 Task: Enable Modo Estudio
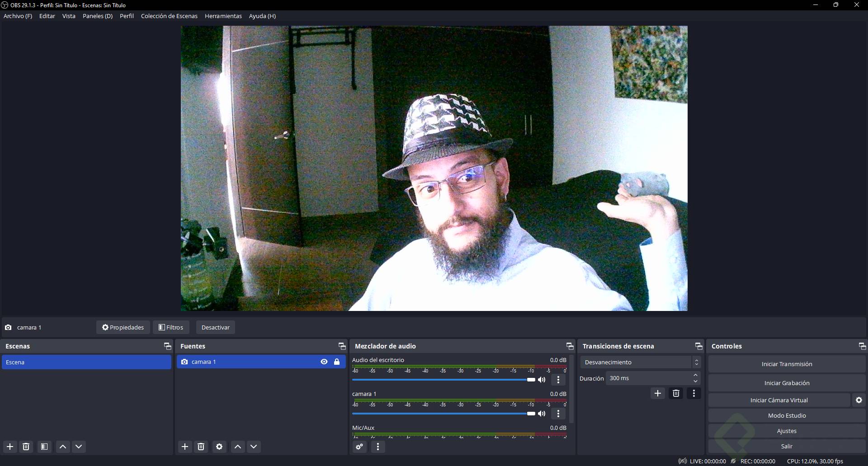[x=787, y=415]
